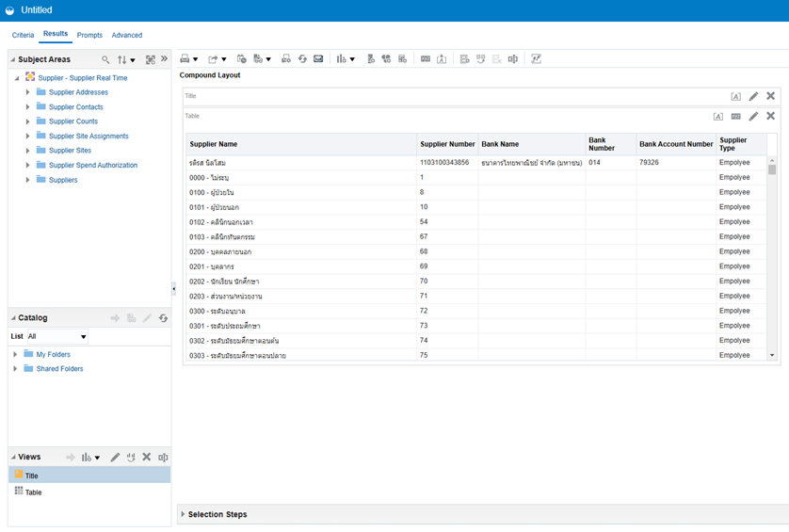Collapse the Subject Areas pane
The image size is (789, 532).
pos(13,59)
